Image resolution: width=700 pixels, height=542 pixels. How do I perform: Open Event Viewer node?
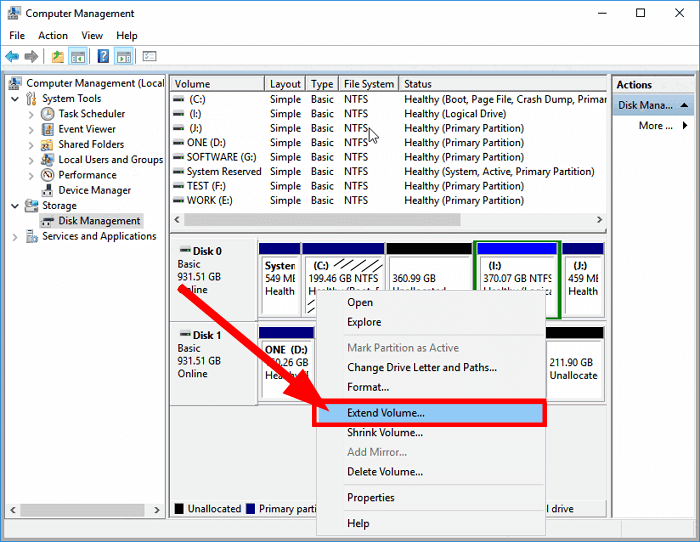[86, 129]
